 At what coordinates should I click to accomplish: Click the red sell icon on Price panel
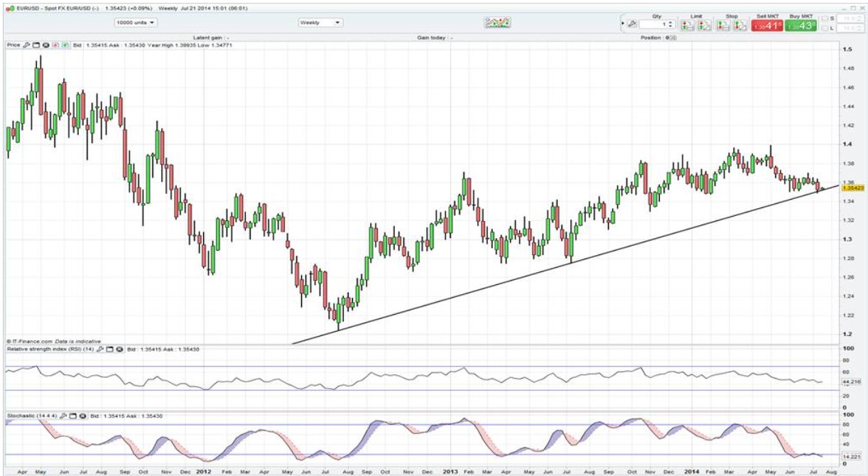(55, 45)
